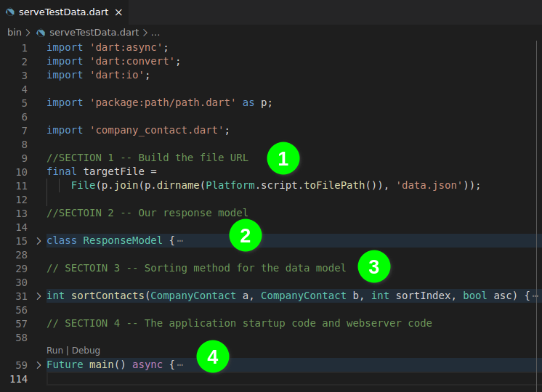The height and width of the screenshot is (392, 542).
Task: Debug the main function via CodeLens
Action: (86, 351)
